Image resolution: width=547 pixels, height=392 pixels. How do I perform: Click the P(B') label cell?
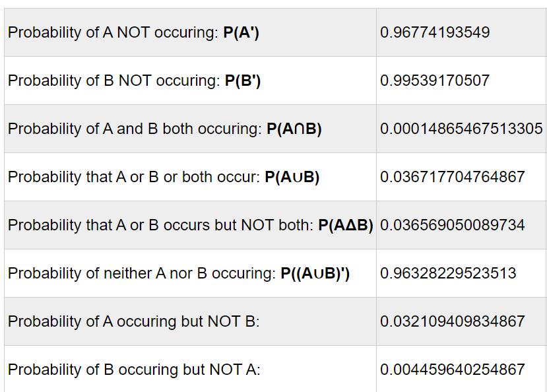pyautogui.click(x=191, y=81)
